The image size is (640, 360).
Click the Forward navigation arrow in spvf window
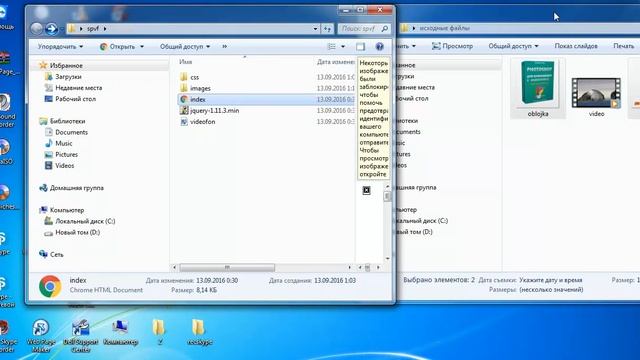[51, 29]
